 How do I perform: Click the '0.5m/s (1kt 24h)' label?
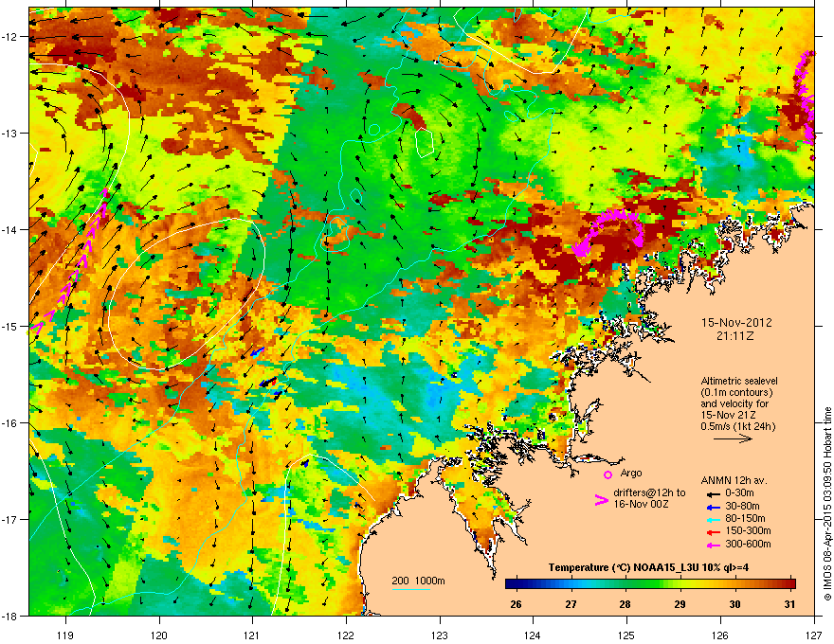(737, 427)
